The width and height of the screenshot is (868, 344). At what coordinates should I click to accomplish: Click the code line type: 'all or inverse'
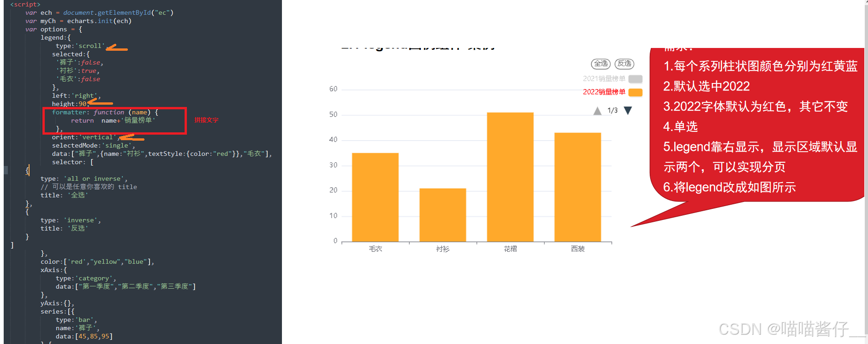(84, 179)
